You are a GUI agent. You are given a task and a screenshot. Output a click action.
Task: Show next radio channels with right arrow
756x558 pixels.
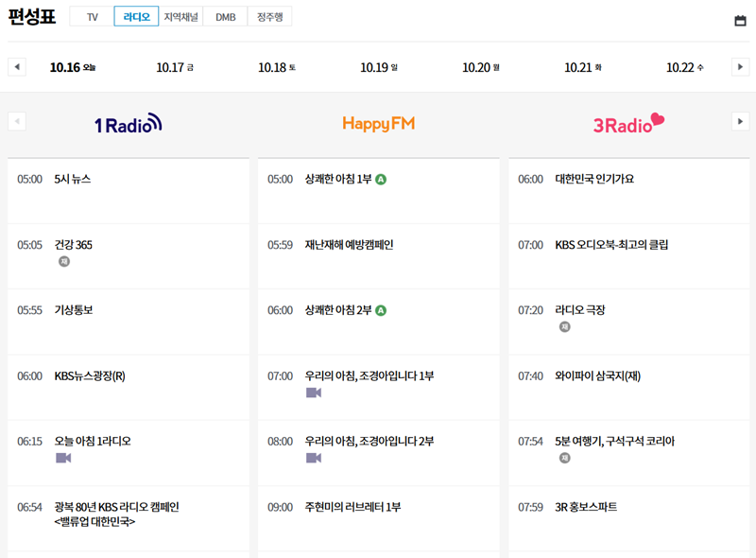coord(740,122)
